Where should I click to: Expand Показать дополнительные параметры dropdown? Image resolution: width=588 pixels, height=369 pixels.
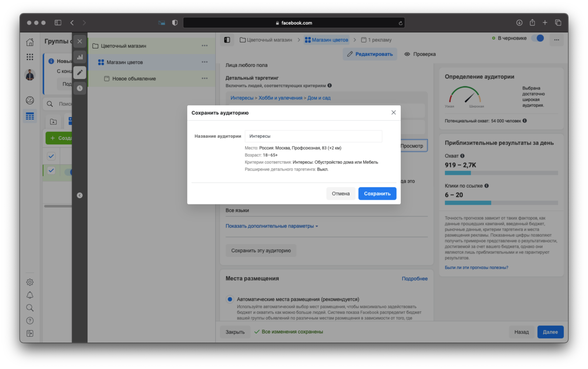click(x=272, y=226)
